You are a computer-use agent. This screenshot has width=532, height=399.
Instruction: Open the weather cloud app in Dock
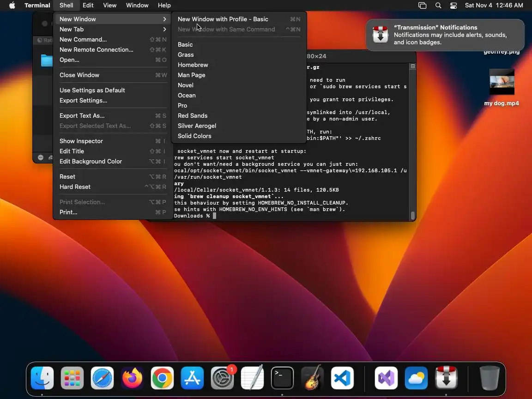tap(416, 378)
